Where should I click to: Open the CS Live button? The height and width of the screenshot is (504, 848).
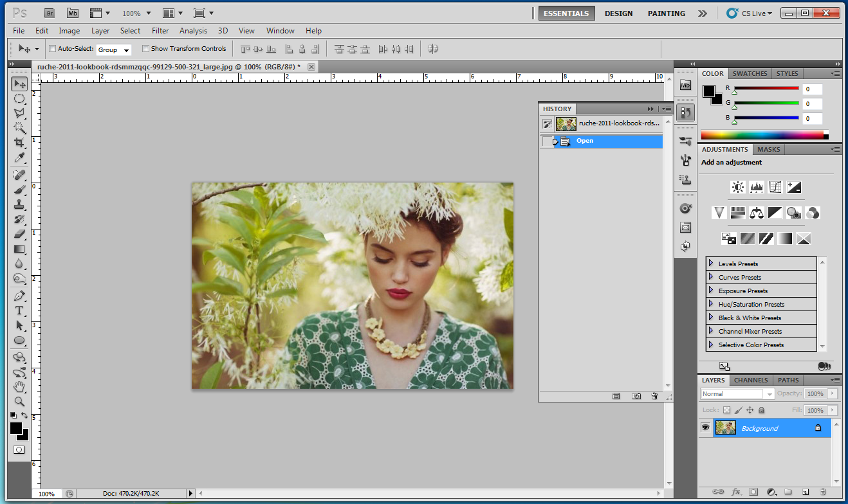[x=749, y=14]
